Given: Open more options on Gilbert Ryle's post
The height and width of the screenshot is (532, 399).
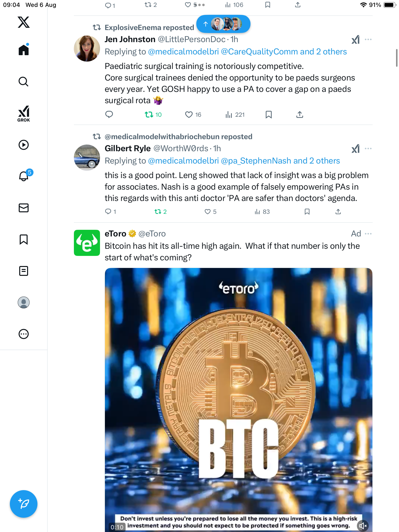Looking at the screenshot, I should click(368, 149).
